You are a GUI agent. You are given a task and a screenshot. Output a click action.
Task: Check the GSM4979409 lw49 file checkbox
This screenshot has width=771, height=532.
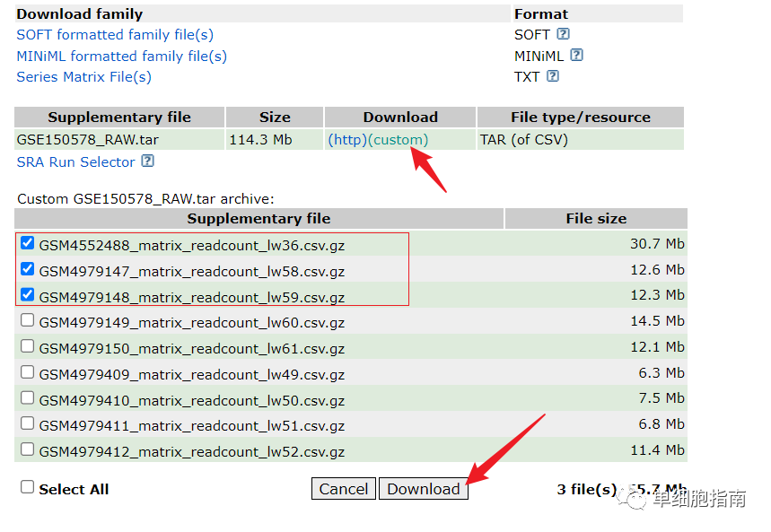tap(28, 372)
